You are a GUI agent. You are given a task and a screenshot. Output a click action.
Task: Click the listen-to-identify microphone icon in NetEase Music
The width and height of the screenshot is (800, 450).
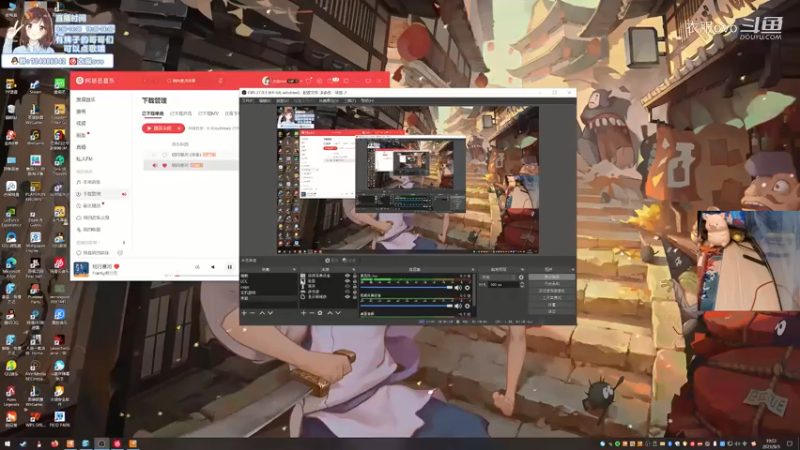[x=220, y=81]
